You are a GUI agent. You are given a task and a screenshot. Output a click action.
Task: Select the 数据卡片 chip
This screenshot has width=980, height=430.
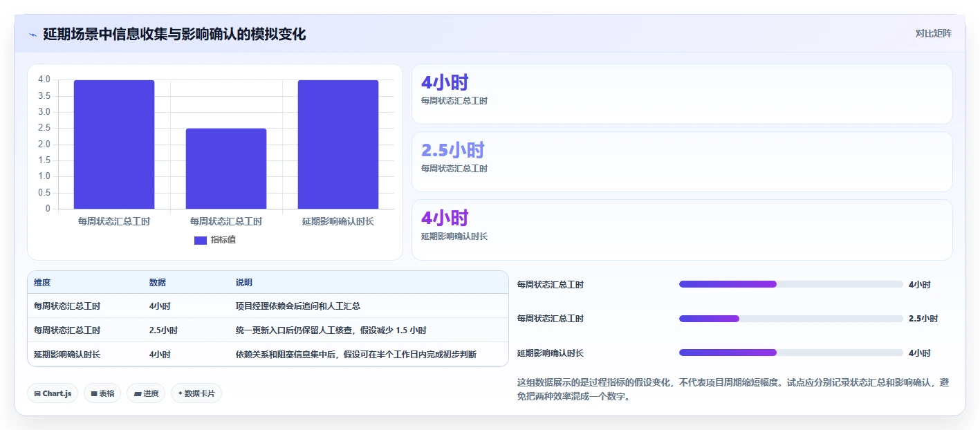pos(196,393)
